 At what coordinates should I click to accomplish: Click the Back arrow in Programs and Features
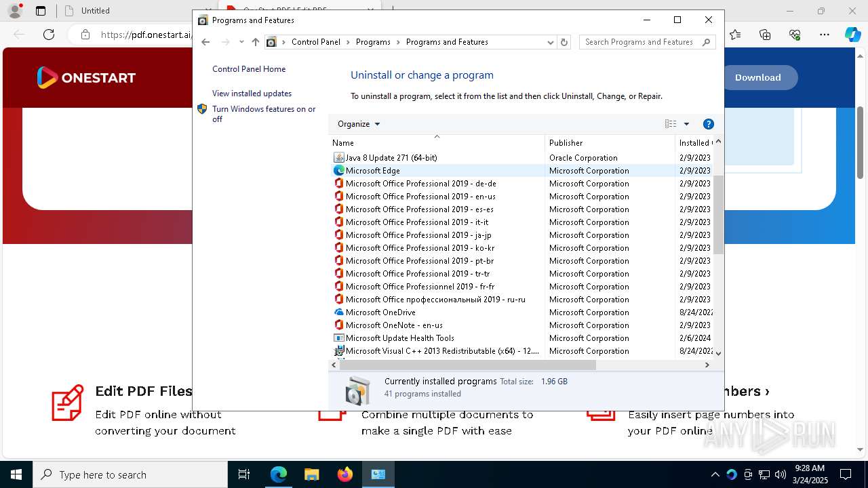tap(206, 42)
